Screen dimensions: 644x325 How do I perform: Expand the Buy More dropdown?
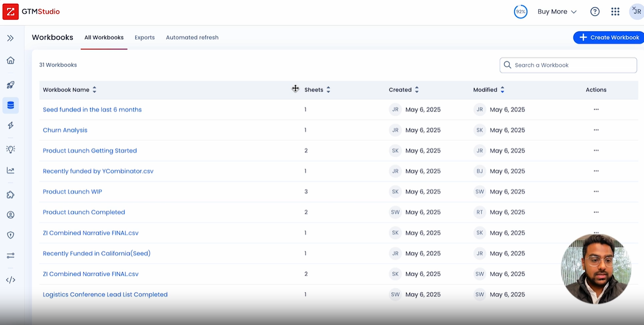(557, 11)
